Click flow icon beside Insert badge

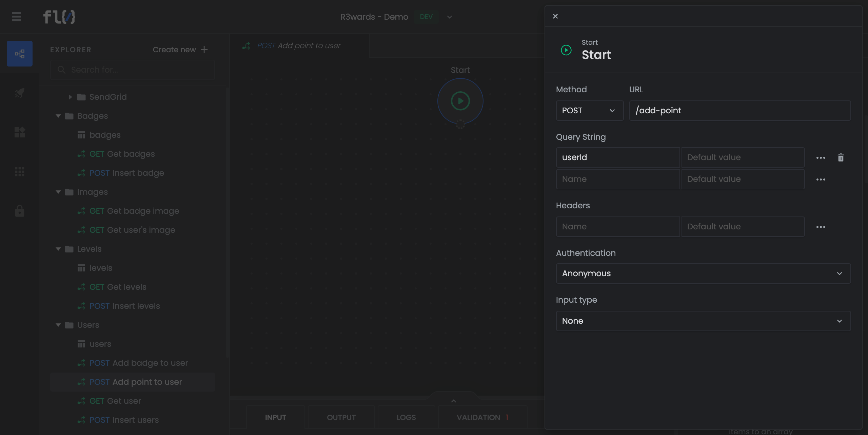click(81, 173)
